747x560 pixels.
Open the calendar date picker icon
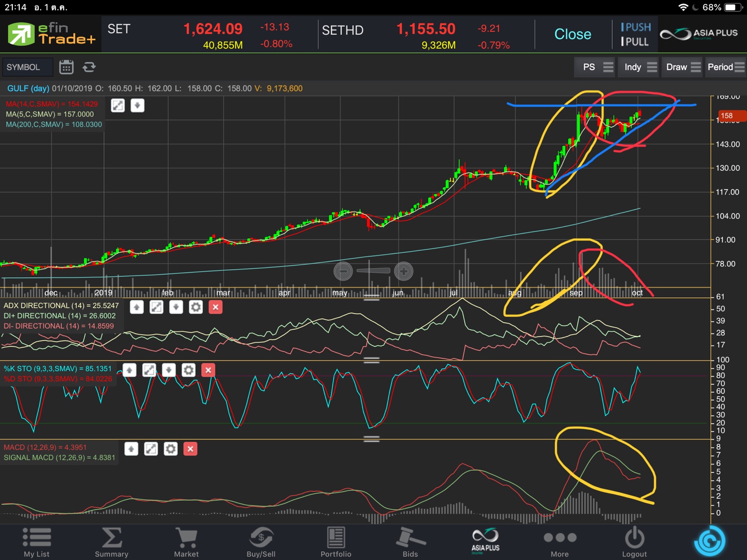click(x=66, y=67)
